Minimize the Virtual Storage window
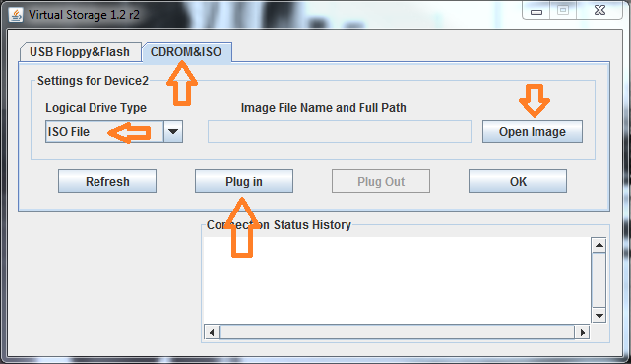The image size is (631, 364). click(x=536, y=11)
